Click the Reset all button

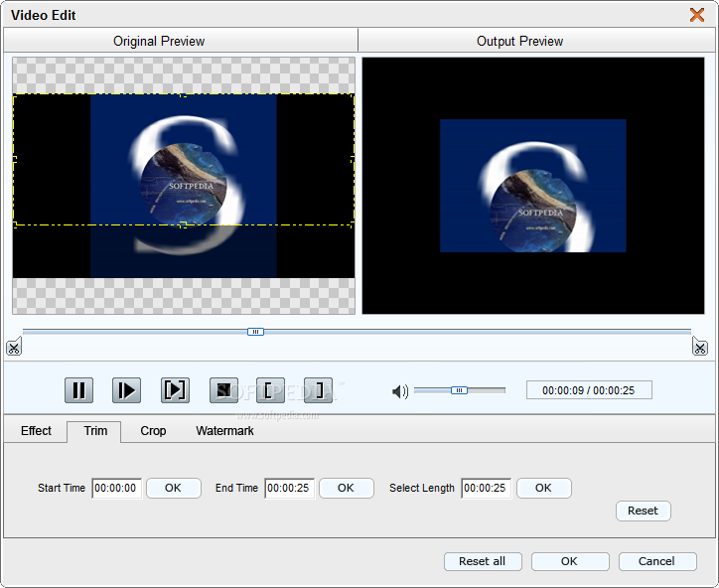tap(483, 561)
